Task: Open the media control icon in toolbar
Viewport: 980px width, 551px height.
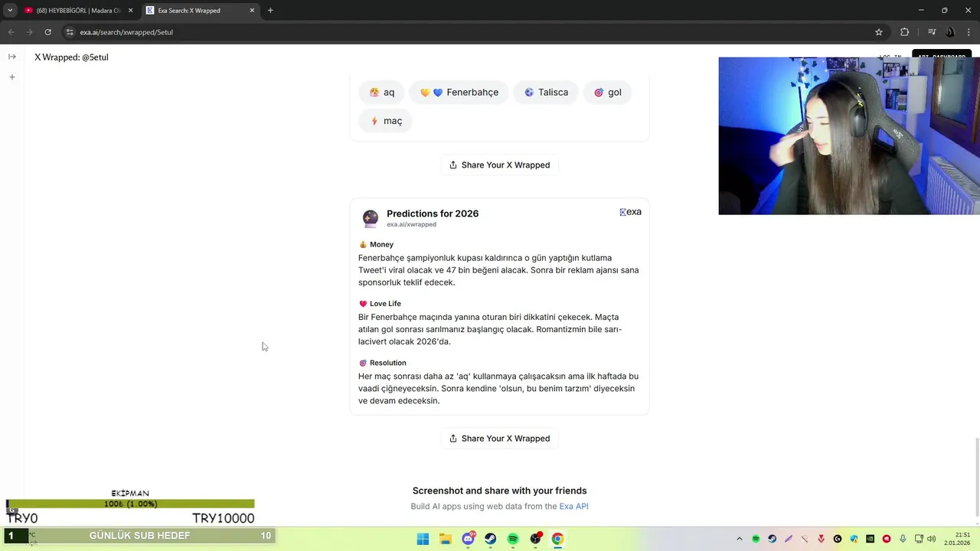Action: (x=932, y=32)
